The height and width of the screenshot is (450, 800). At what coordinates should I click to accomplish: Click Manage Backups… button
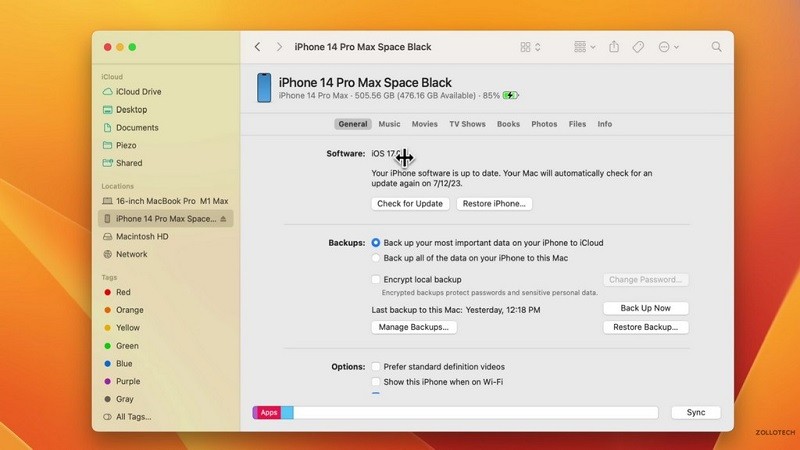point(414,327)
